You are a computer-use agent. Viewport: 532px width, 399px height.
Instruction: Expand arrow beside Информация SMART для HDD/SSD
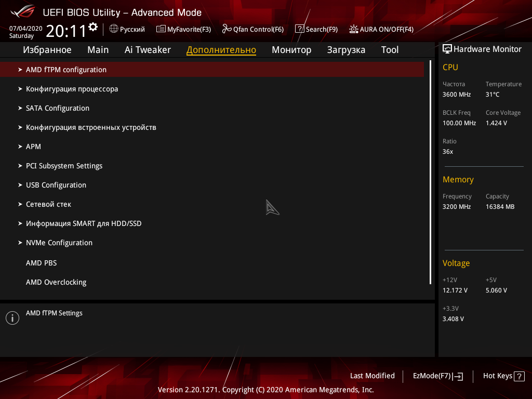pyautogui.click(x=20, y=223)
